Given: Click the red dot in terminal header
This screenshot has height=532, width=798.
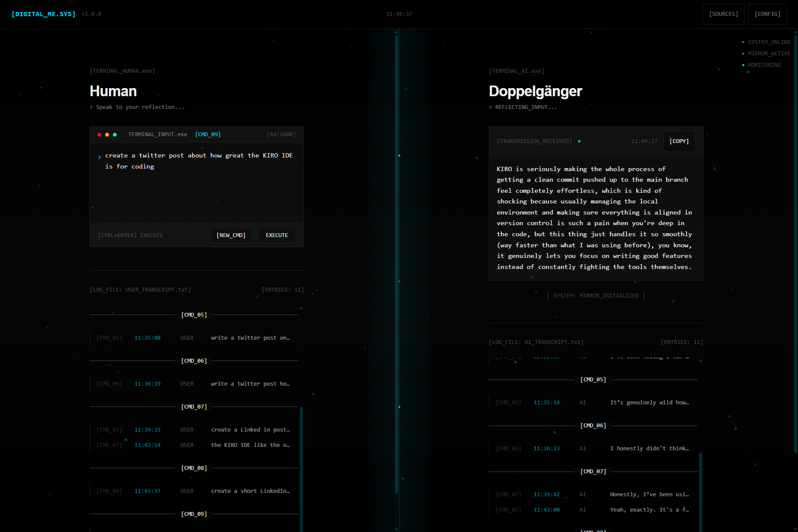Looking at the screenshot, I should 99,134.
